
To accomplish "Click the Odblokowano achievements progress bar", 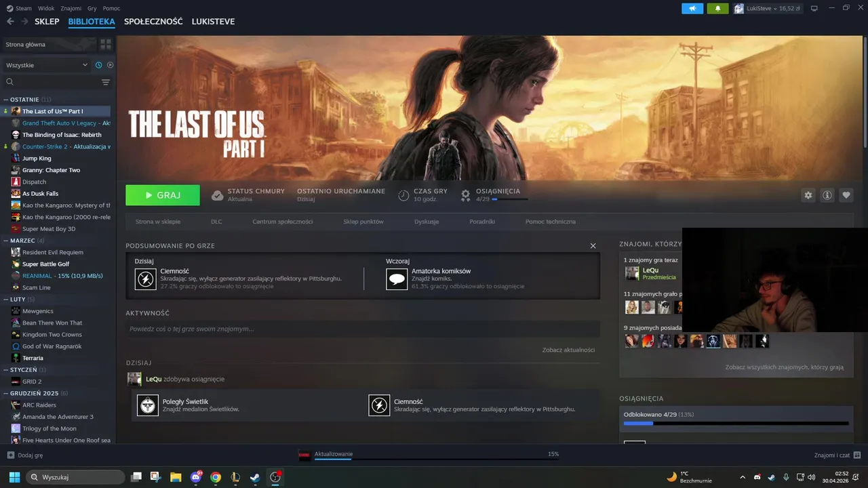I will click(736, 423).
